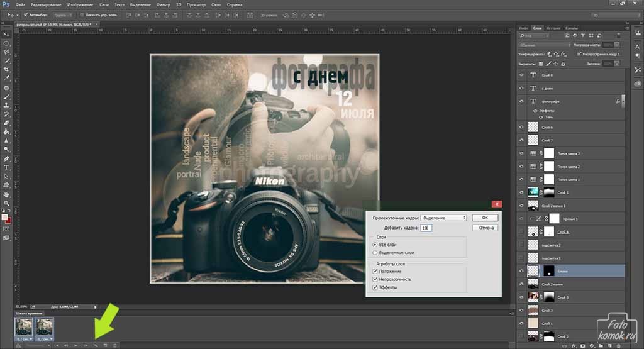The height and width of the screenshot is (349, 644).
Task: Click the select first frame button
Action: 57,345
